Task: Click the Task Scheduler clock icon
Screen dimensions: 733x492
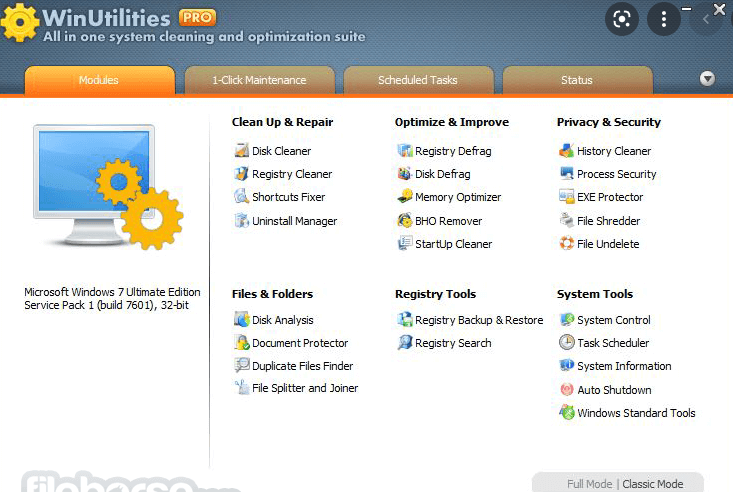Action: (x=567, y=342)
